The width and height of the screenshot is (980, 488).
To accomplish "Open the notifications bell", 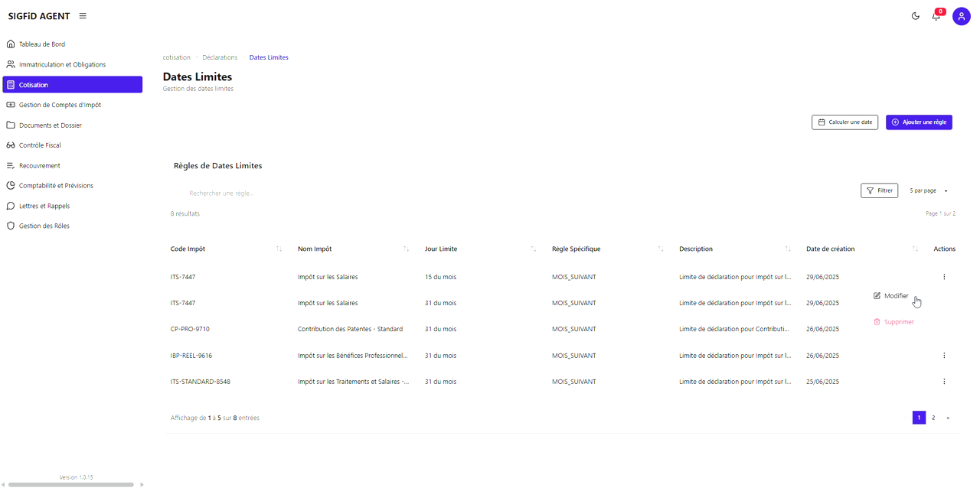I will (936, 16).
